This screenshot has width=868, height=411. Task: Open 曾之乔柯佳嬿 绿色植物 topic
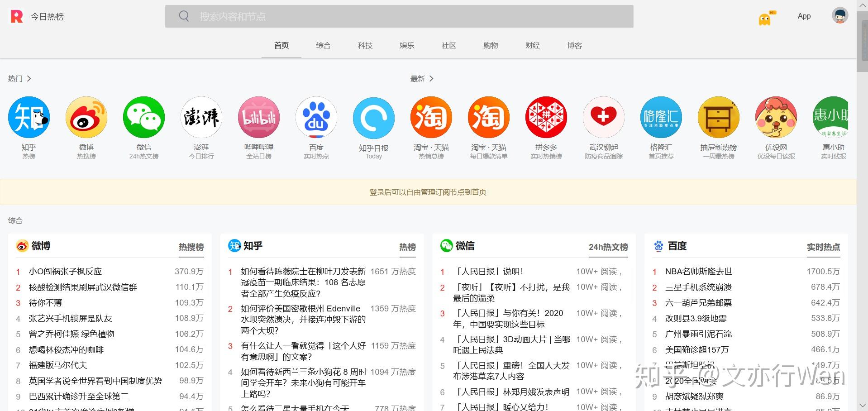(x=72, y=334)
